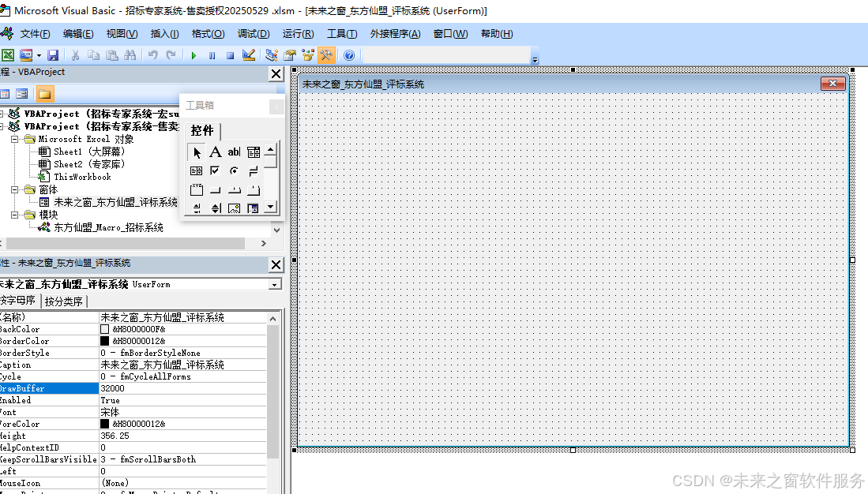Switch to 按分类序 properties tab
868x494 pixels.
[64, 301]
